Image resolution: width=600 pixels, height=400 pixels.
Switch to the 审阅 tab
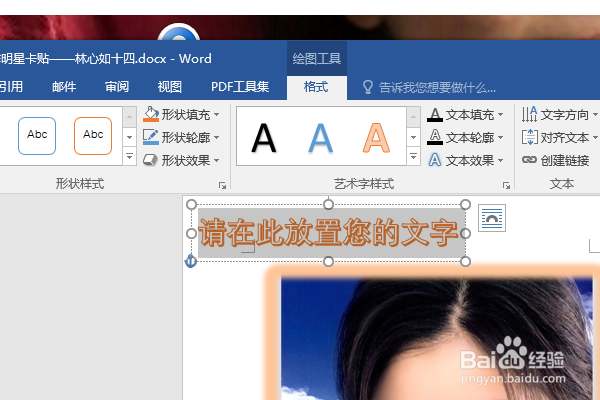tap(117, 87)
